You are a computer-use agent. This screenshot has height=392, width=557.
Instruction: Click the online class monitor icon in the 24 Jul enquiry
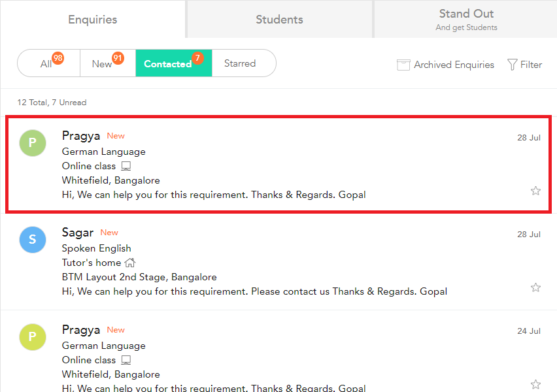click(126, 360)
